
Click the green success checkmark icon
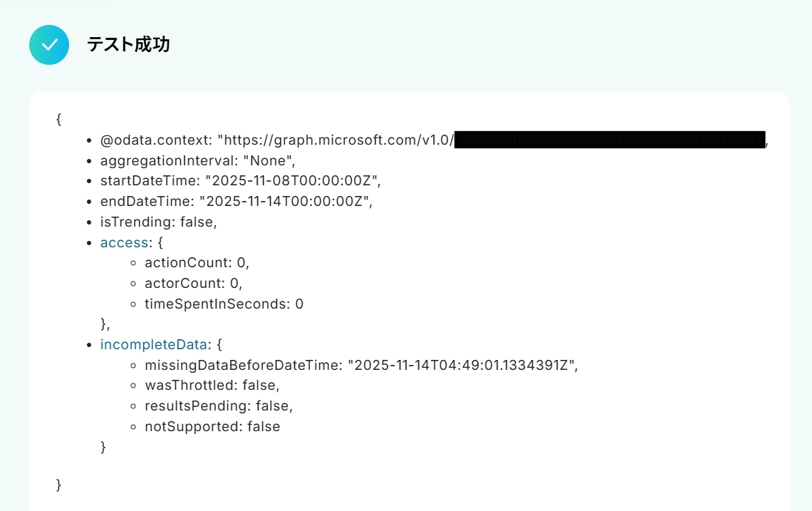[49, 45]
